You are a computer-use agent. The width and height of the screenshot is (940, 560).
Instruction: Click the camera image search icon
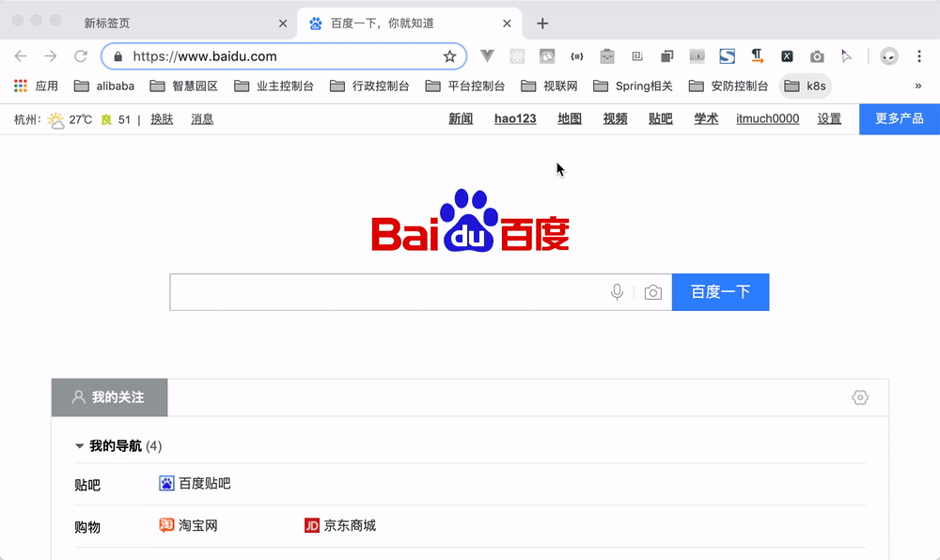pos(653,292)
